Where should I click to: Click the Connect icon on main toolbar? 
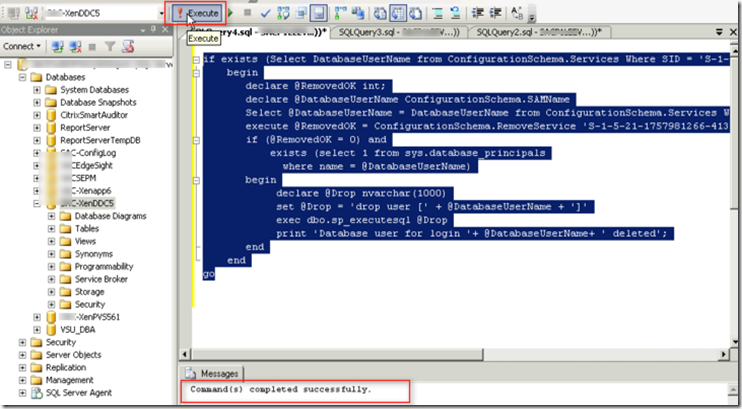pyautogui.click(x=14, y=13)
